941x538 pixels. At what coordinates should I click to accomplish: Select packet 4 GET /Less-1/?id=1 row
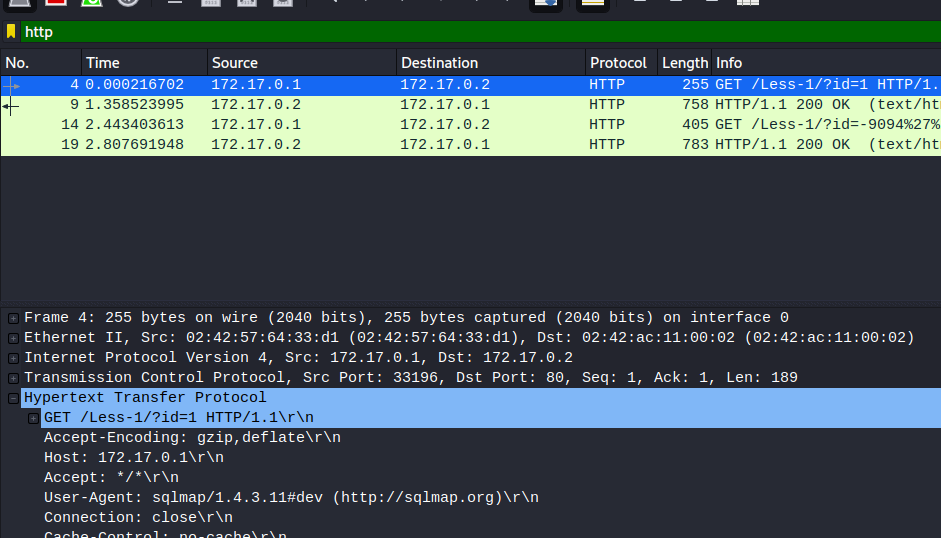pyautogui.click(x=470, y=85)
